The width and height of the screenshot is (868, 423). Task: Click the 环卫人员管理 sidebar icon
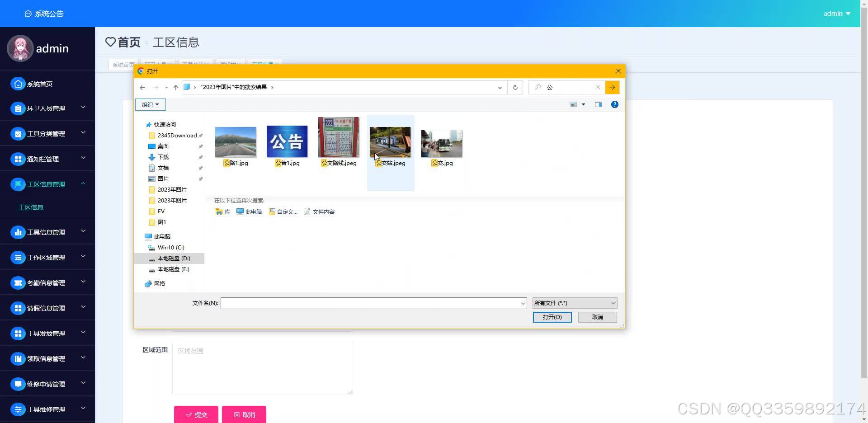(18, 108)
